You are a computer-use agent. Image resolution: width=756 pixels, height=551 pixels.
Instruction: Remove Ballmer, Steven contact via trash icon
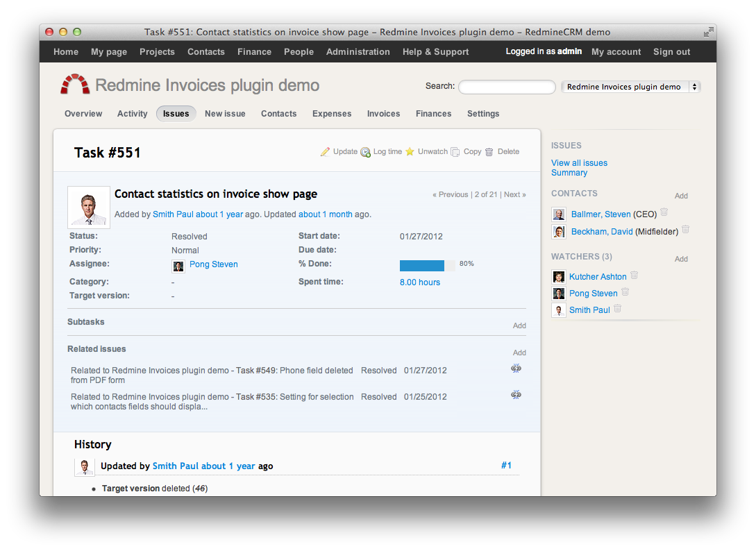point(664,213)
